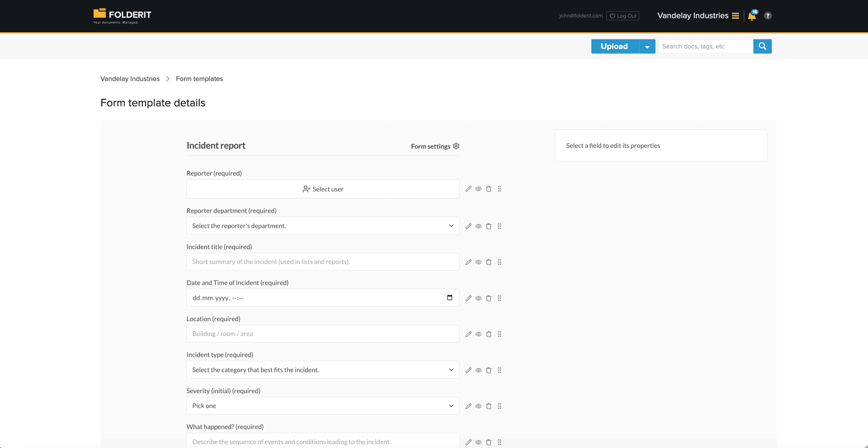Image resolution: width=868 pixels, height=448 pixels.
Task: Click drag handle for Incident title field
Action: [x=499, y=262]
